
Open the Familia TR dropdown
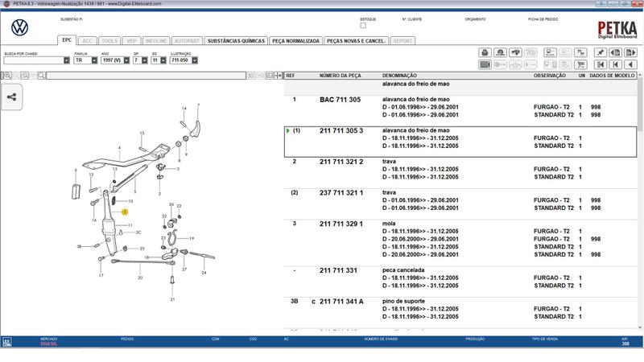click(x=94, y=60)
